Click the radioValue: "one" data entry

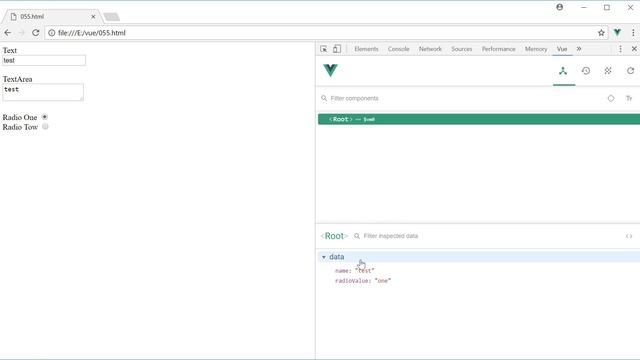click(363, 281)
